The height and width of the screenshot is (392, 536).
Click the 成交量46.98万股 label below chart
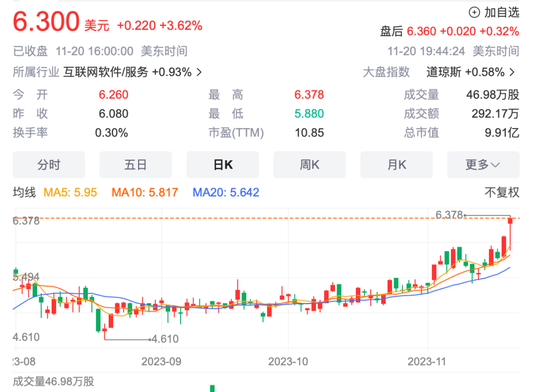pyautogui.click(x=53, y=382)
